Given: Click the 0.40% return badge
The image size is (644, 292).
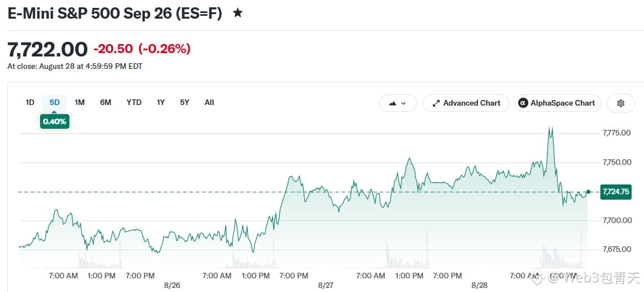Looking at the screenshot, I should (55, 122).
